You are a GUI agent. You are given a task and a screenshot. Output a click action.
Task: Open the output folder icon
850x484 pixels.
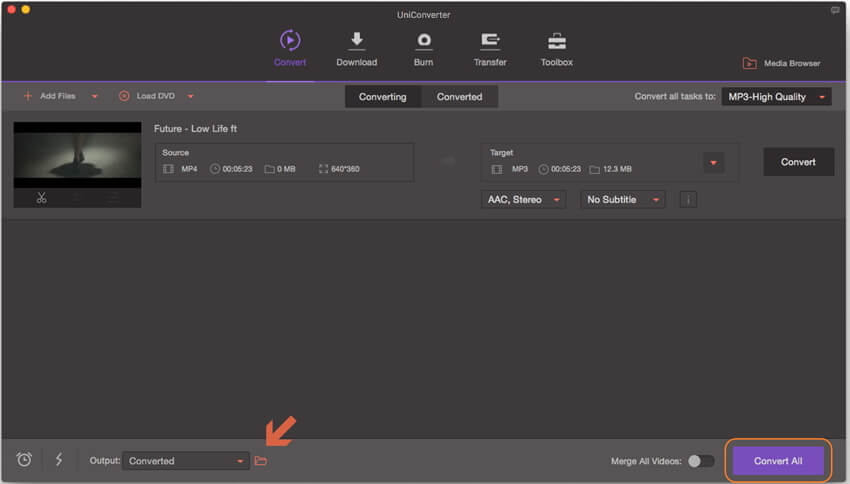coord(261,461)
